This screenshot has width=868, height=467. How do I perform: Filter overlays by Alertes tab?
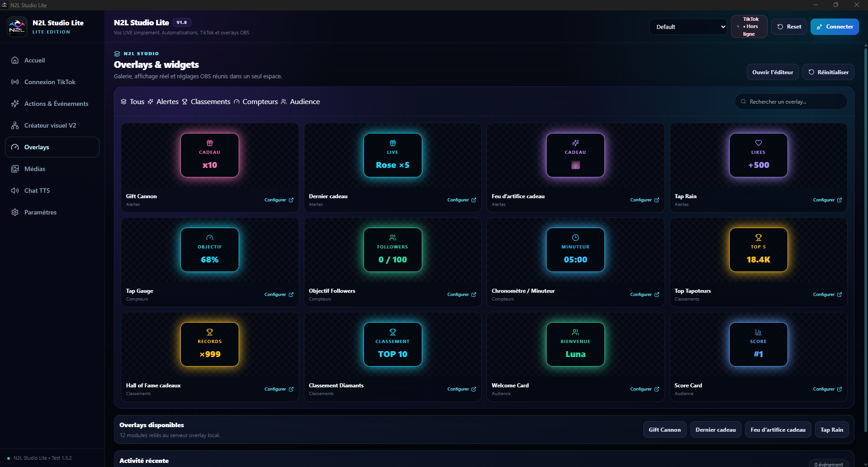(163, 102)
